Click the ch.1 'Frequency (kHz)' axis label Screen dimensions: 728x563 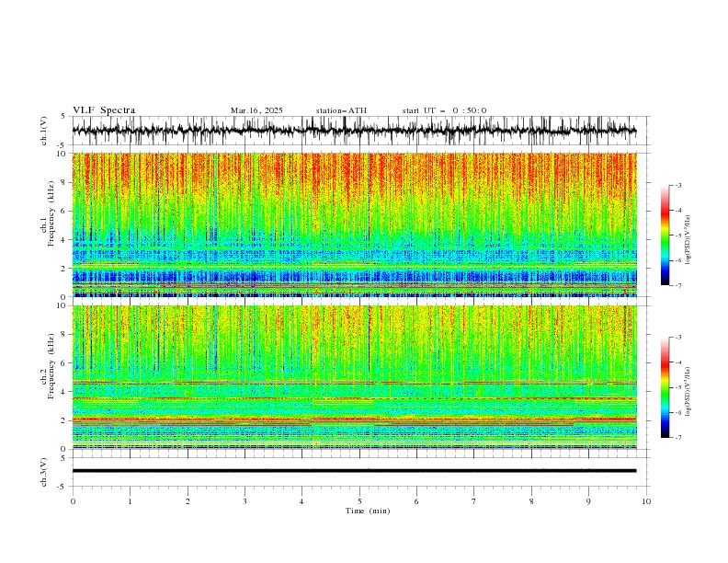pos(51,214)
